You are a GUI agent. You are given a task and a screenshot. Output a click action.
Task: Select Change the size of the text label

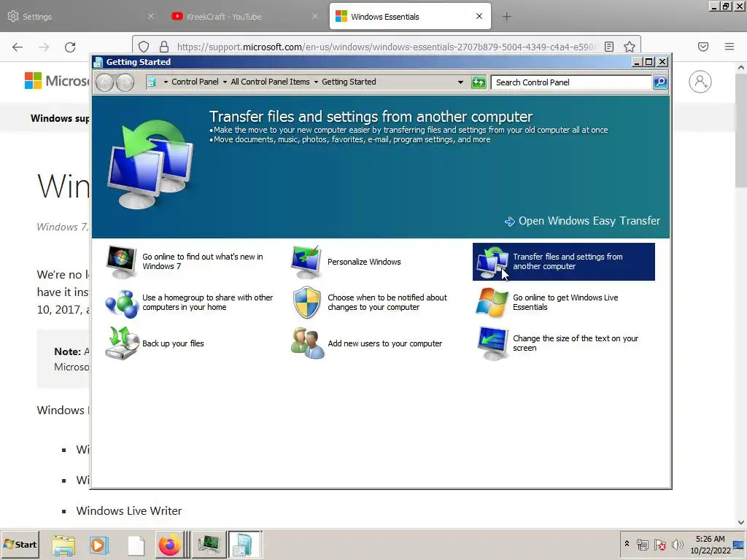coord(576,343)
